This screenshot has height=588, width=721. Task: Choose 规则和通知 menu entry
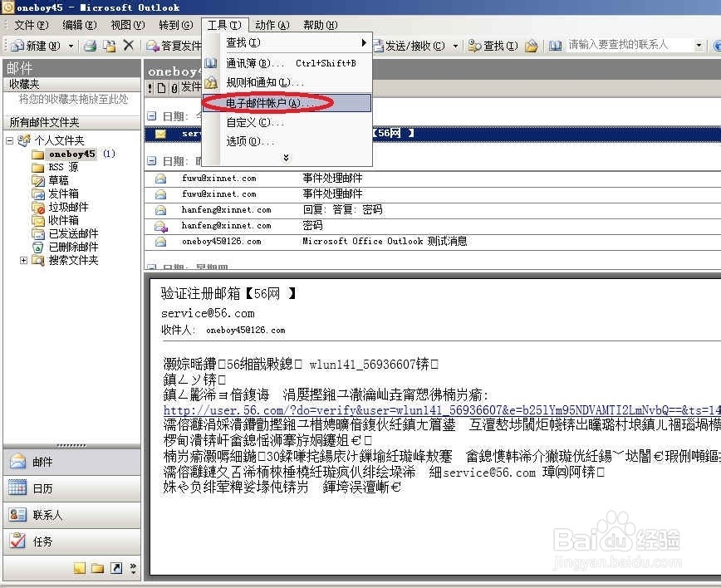[287, 83]
